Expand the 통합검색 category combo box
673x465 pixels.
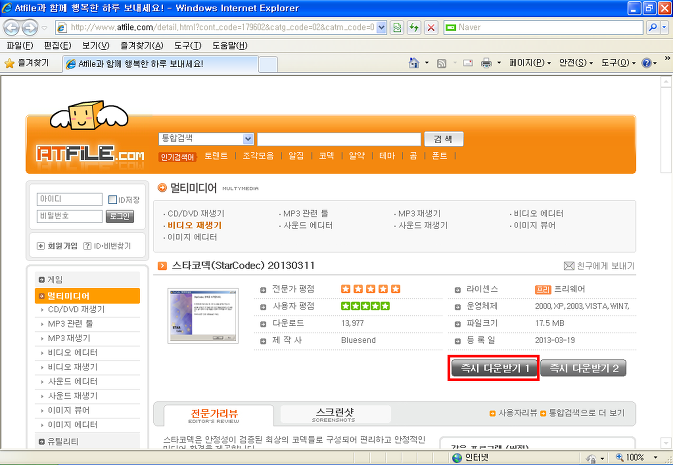point(206,139)
